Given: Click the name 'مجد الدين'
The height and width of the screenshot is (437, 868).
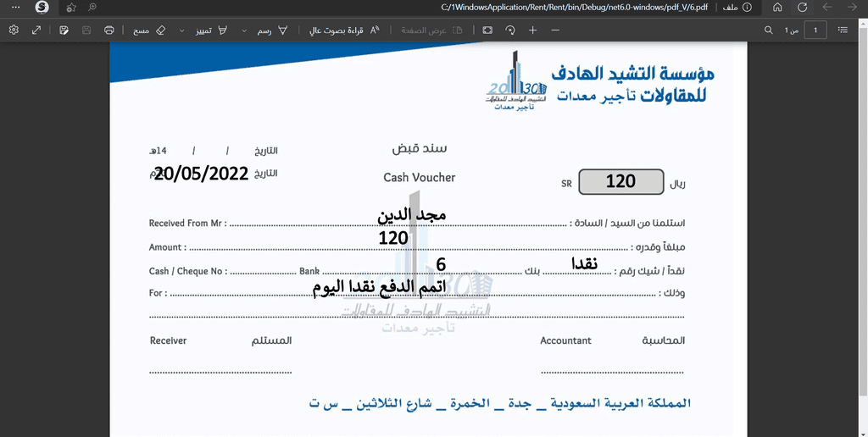Looking at the screenshot, I should click(x=411, y=215).
